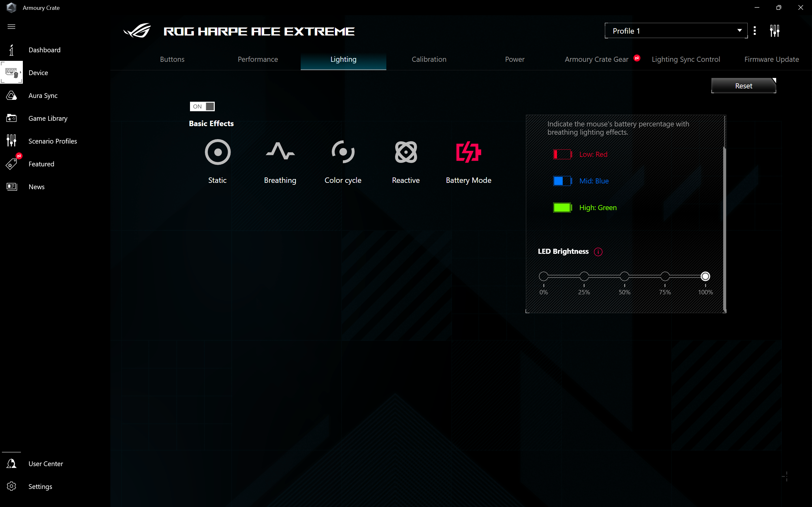Click the Reset button for lighting
The height and width of the screenshot is (507, 812).
tap(743, 86)
